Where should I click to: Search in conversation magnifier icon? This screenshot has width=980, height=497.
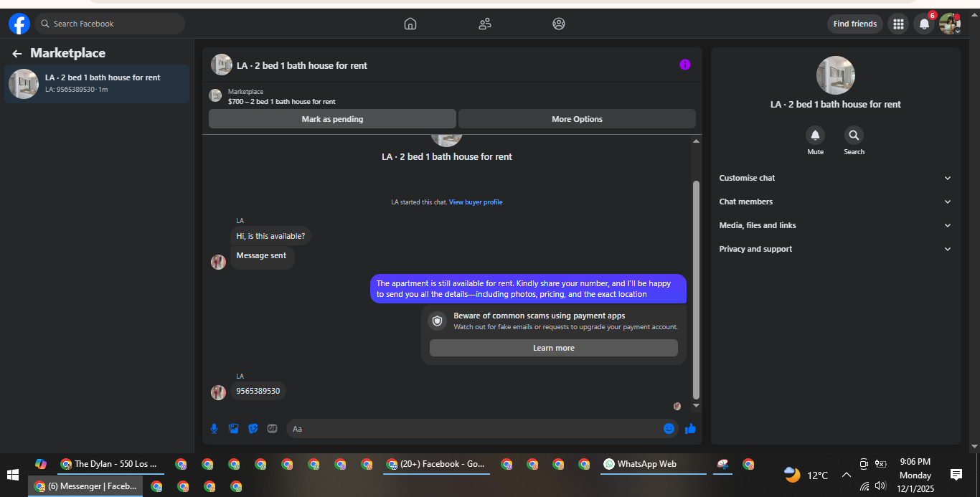[x=854, y=135]
